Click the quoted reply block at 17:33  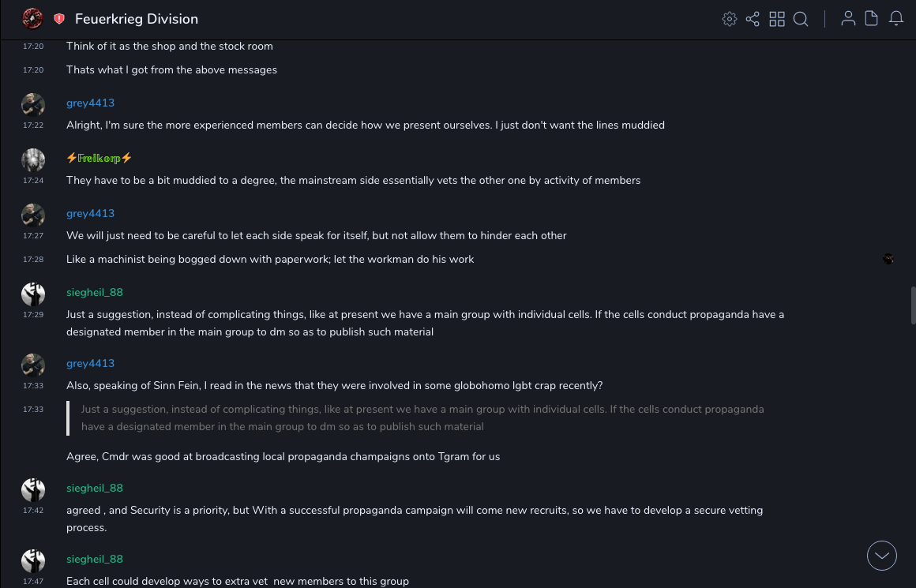422,418
